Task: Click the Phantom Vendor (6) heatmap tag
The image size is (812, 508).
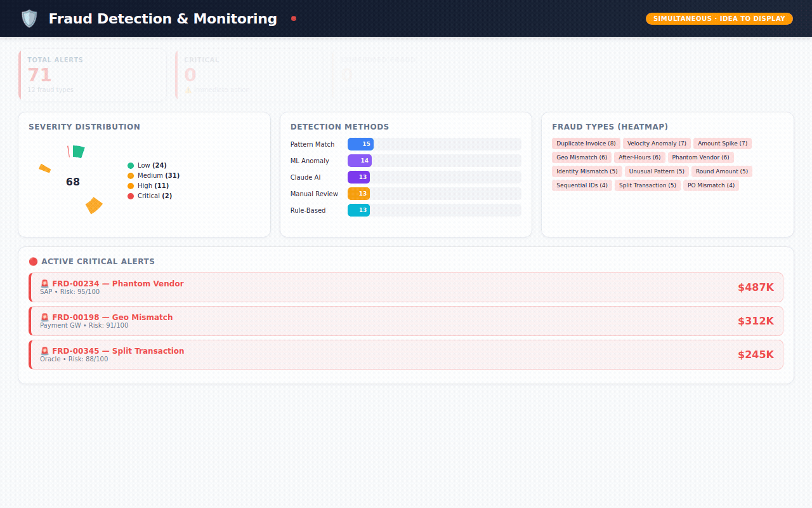Action: (700, 157)
